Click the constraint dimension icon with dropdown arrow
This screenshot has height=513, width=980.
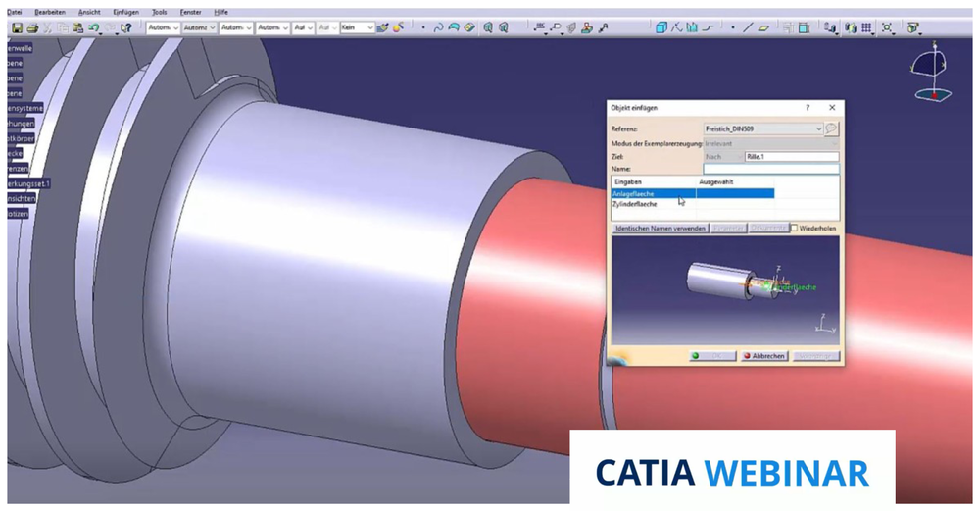(540, 28)
